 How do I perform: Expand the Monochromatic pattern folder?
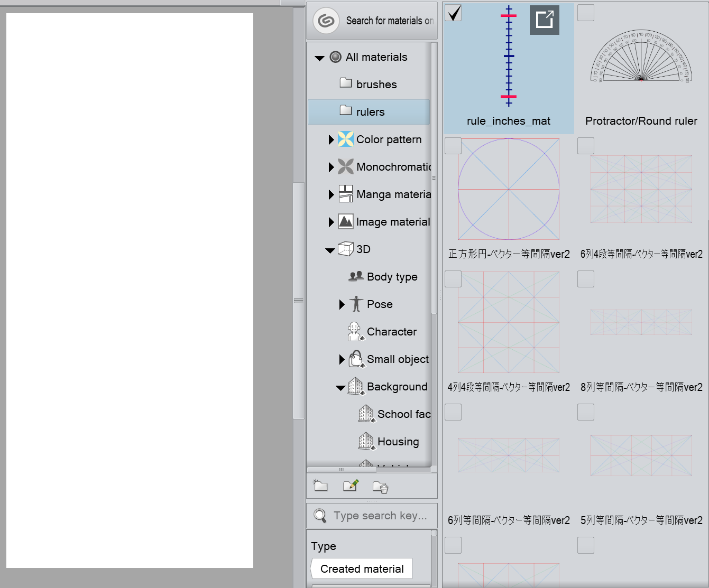coord(331,167)
